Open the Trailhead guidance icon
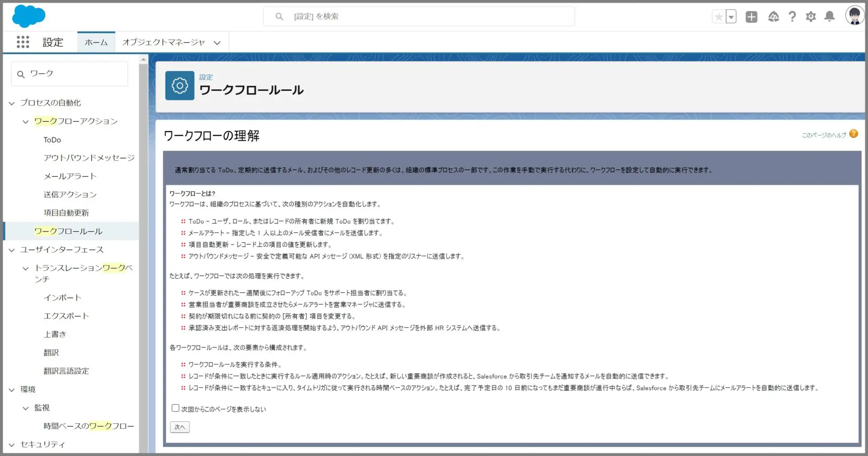 click(773, 17)
